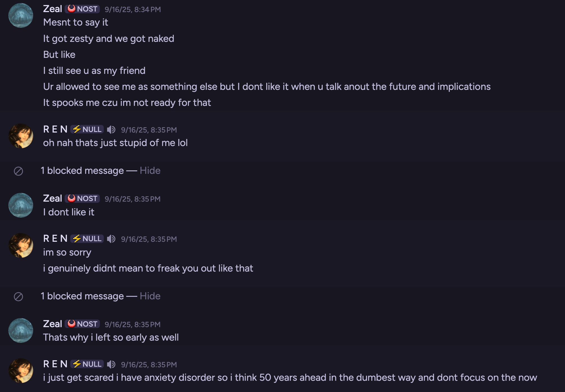Click the NULL tag above "im so sorry"
Image resolution: width=565 pixels, height=392 pixels.
(x=87, y=239)
